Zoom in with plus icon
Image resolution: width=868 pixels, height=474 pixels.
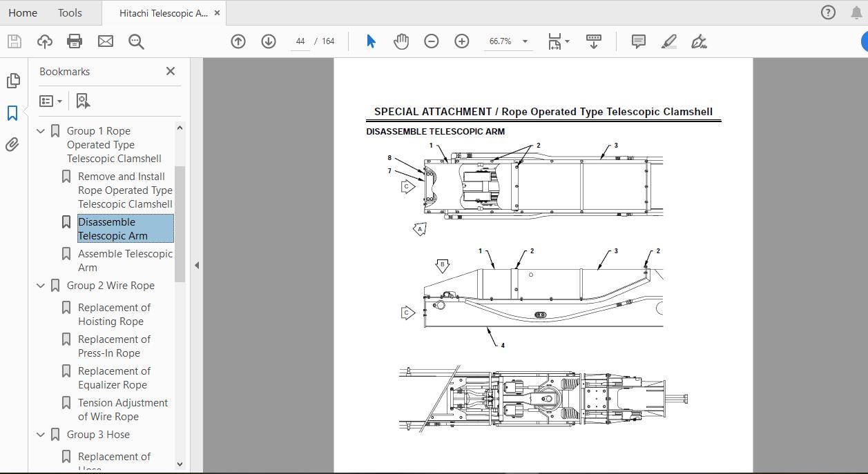click(462, 41)
